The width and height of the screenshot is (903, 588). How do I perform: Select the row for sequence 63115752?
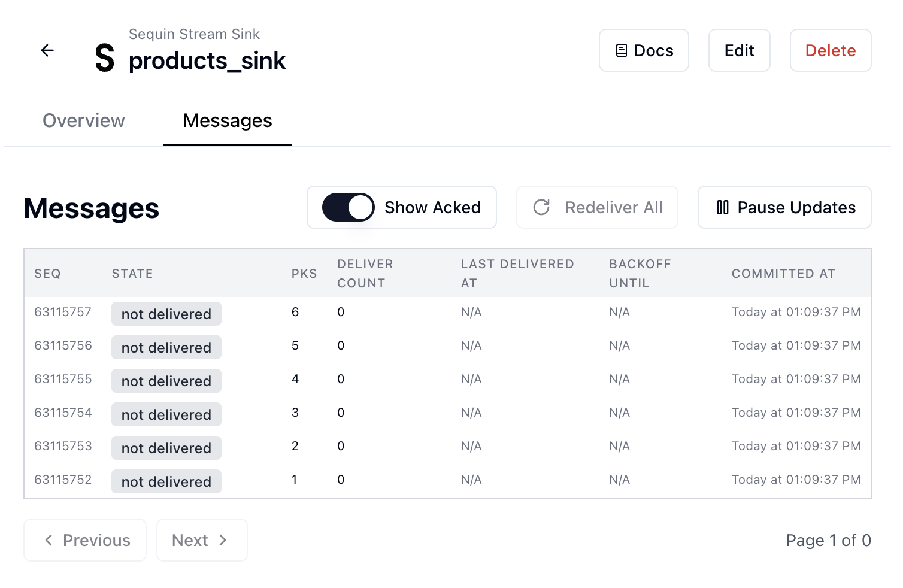[419, 480]
